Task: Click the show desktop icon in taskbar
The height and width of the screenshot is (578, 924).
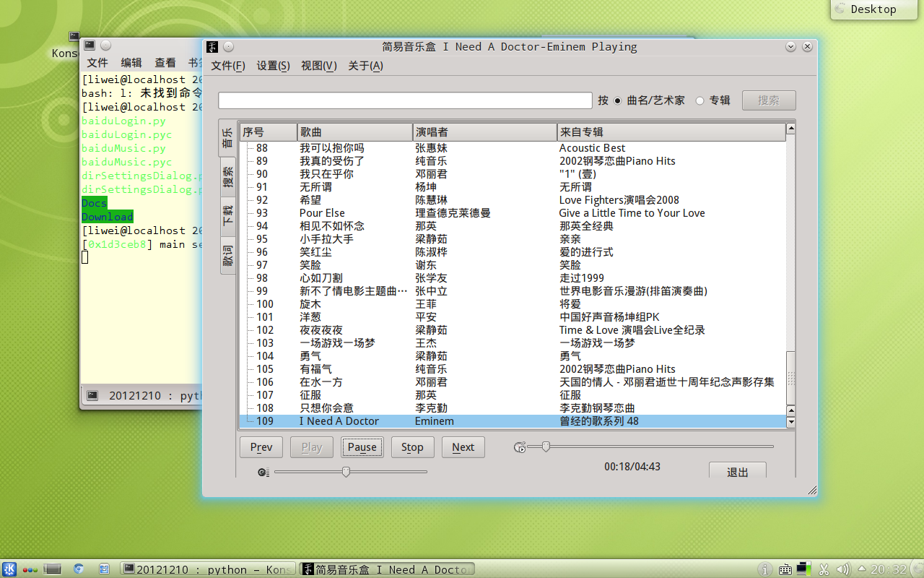Action: coord(53,569)
